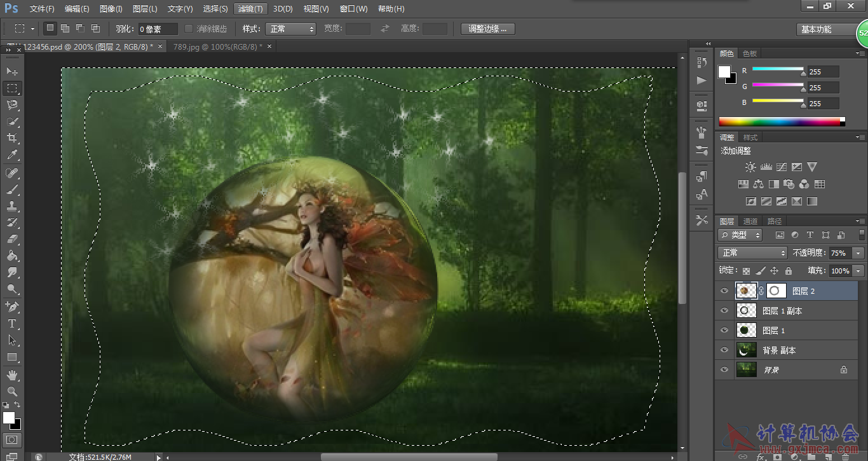Open the 样式 style dropdown

click(x=291, y=29)
